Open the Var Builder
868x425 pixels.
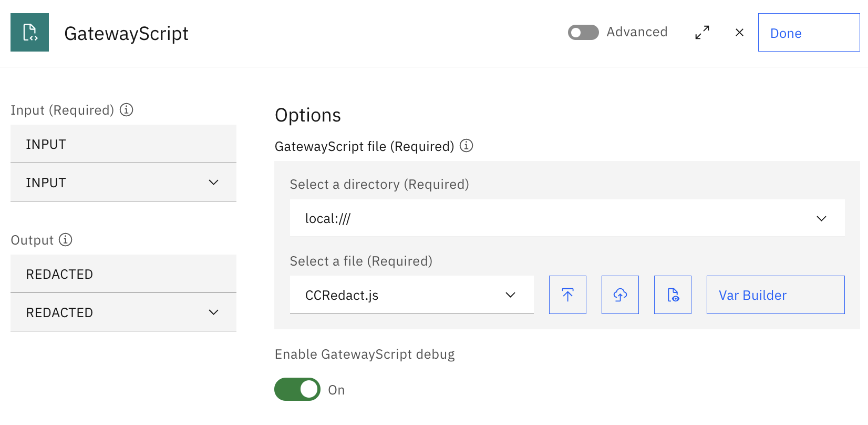775,295
